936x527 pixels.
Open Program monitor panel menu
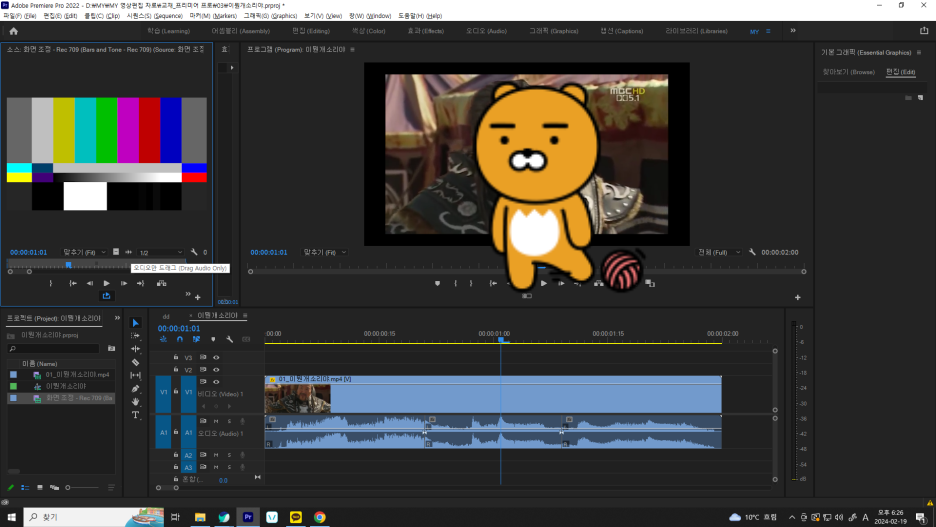pos(352,50)
